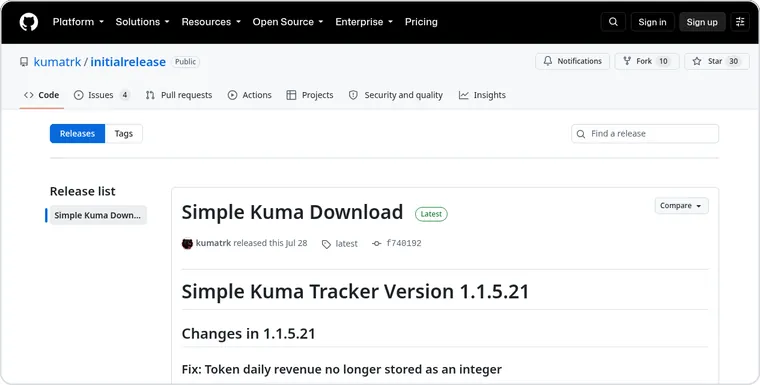The image size is (760, 385).
Task: Click the Sign up button
Action: coord(702,22)
